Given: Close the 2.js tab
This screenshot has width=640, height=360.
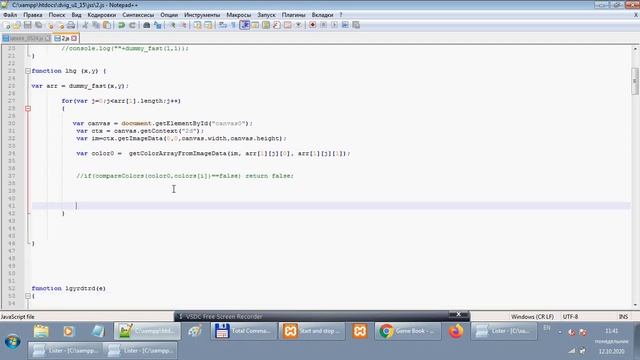Looking at the screenshot, I should pyautogui.click(x=74, y=38).
